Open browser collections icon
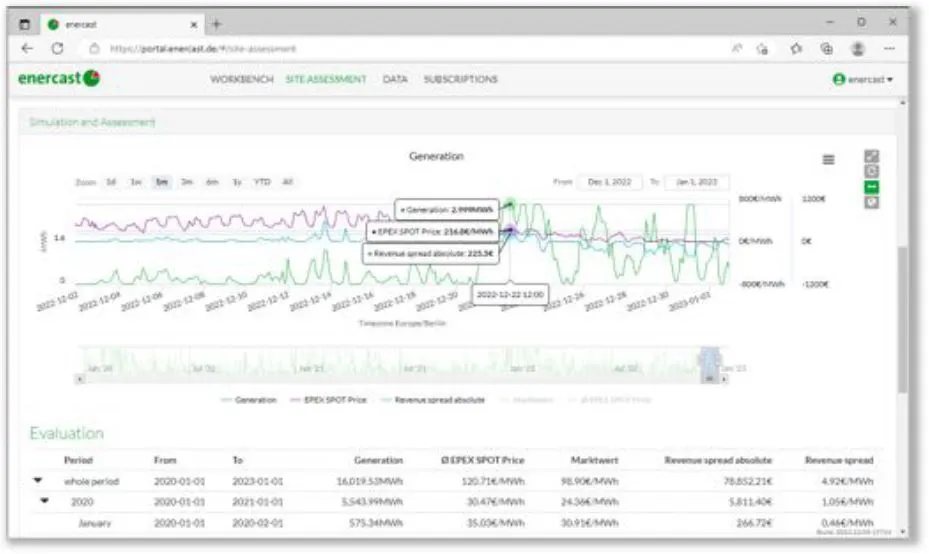The image size is (929, 554). 827,49
